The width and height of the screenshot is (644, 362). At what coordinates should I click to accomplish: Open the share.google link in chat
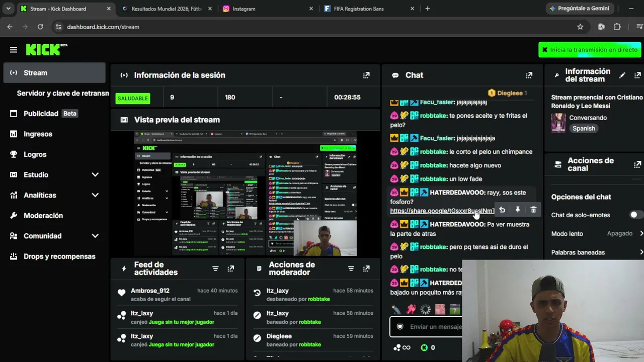pos(442,211)
